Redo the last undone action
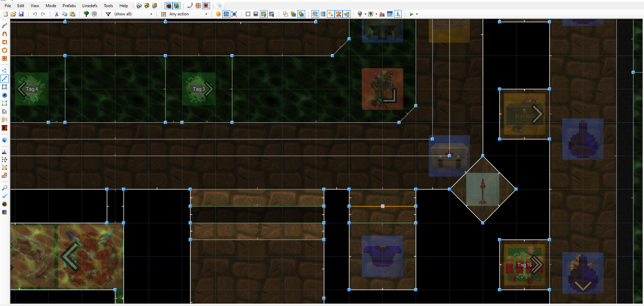Image resolution: width=644 pixels, height=306 pixels. pyautogui.click(x=43, y=14)
